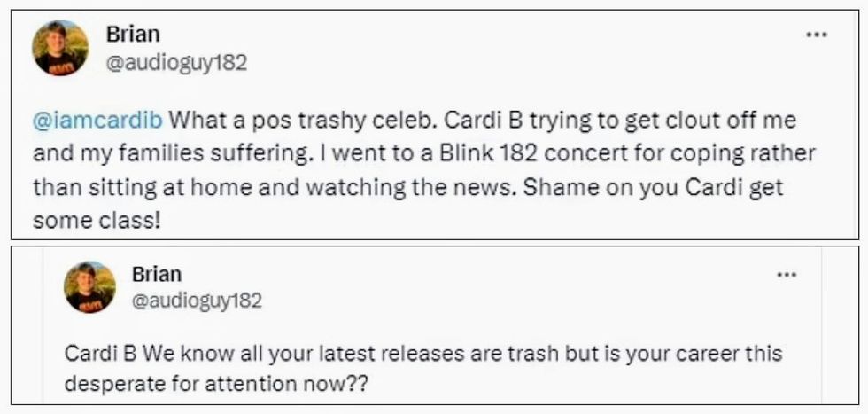Open more options on the top tweet

tap(816, 35)
